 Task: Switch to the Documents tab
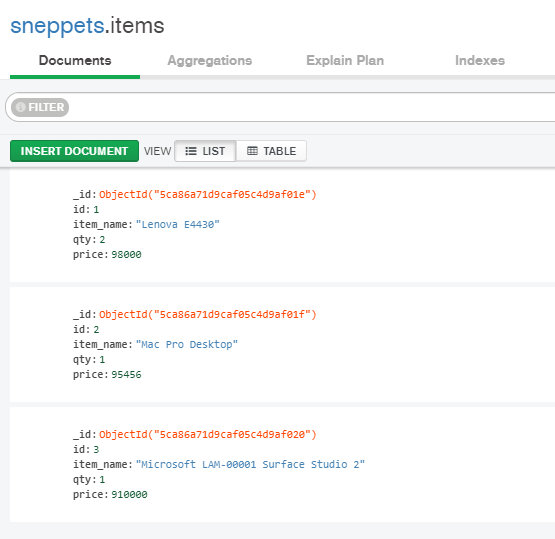pyautogui.click(x=75, y=61)
